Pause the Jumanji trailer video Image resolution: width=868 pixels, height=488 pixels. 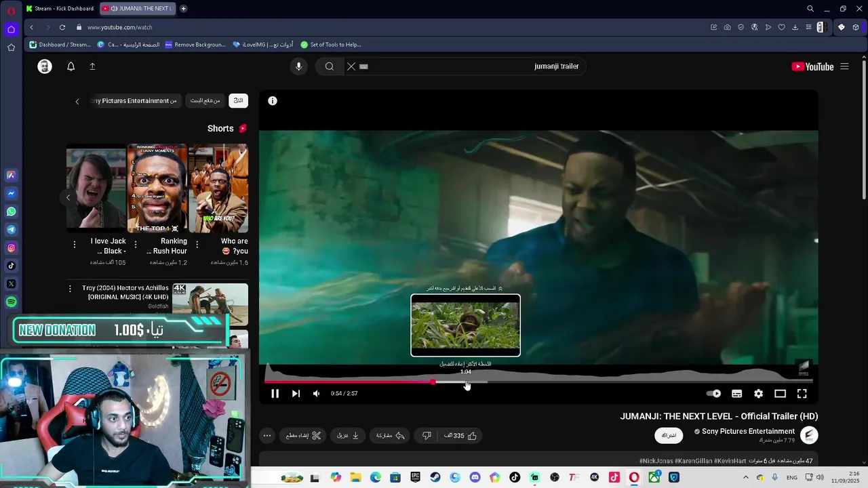click(x=275, y=394)
